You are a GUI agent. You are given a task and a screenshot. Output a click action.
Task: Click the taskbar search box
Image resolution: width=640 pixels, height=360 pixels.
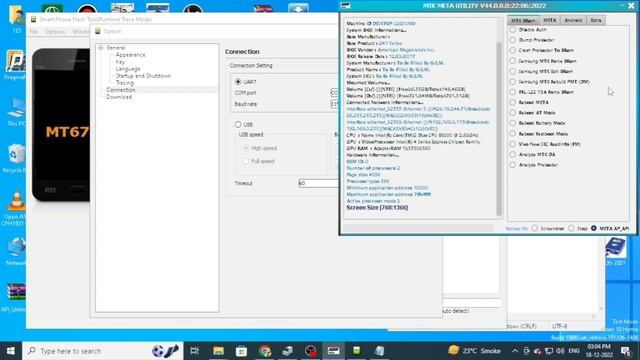(x=103, y=351)
